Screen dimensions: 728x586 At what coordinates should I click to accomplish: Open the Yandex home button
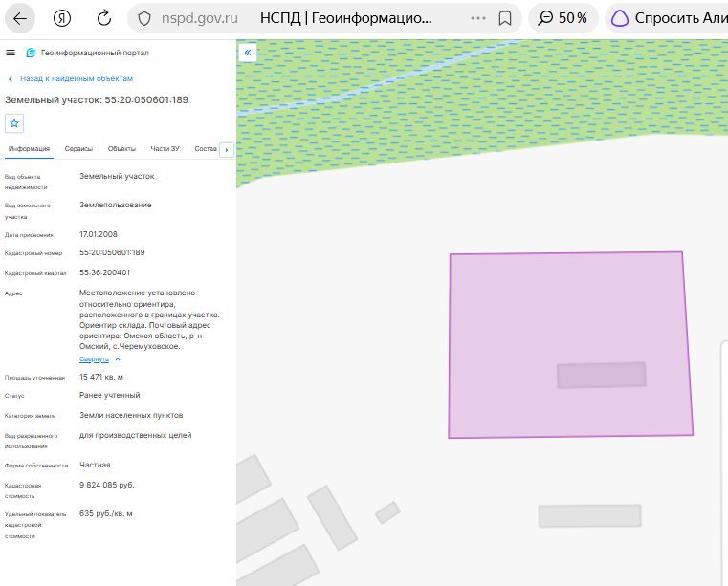coord(62,18)
